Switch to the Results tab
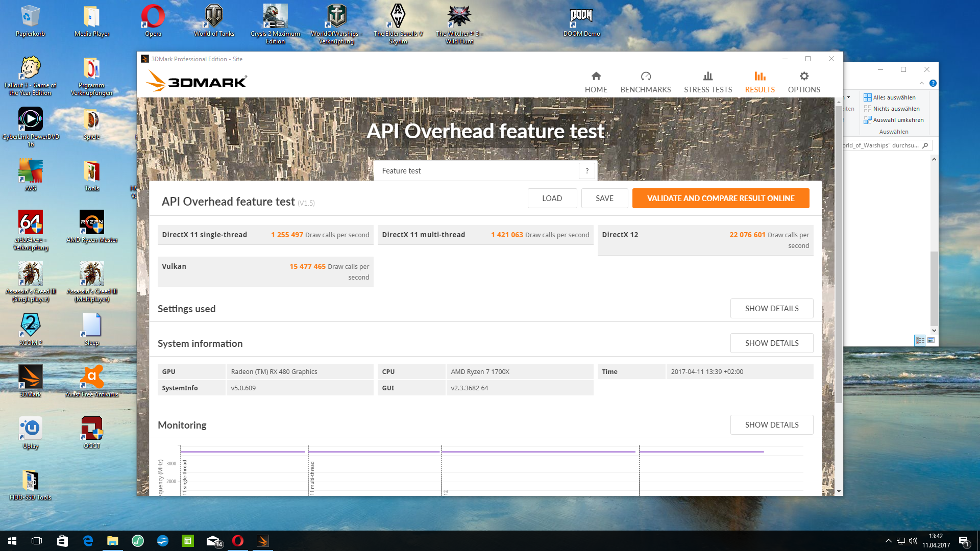 [759, 82]
